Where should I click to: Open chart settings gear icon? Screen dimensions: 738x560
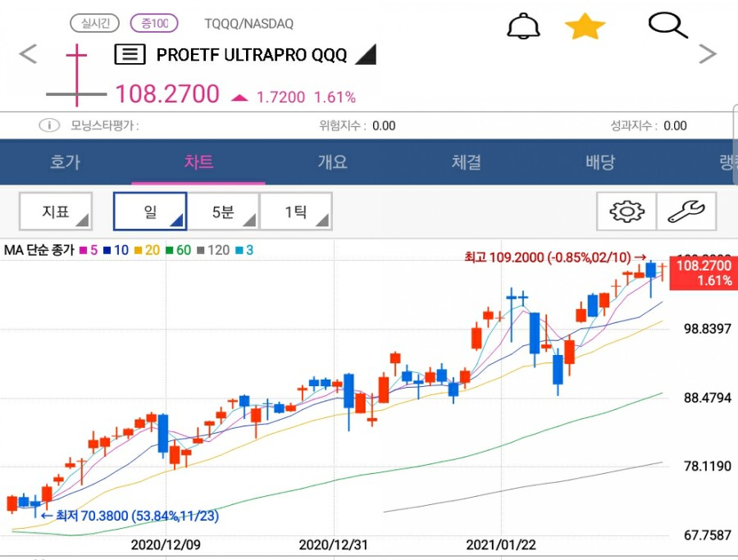(626, 212)
